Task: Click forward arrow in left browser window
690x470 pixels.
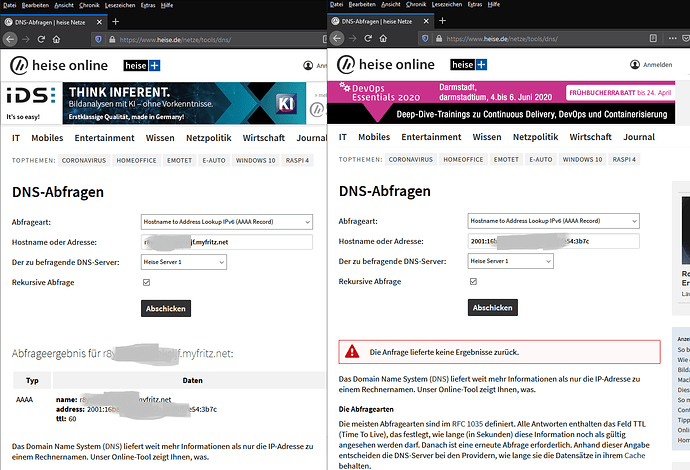Action: pyautogui.click(x=26, y=39)
